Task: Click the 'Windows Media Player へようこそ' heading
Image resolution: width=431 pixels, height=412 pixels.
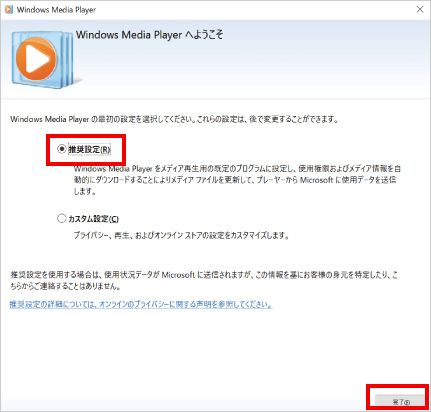Action: click(x=149, y=35)
